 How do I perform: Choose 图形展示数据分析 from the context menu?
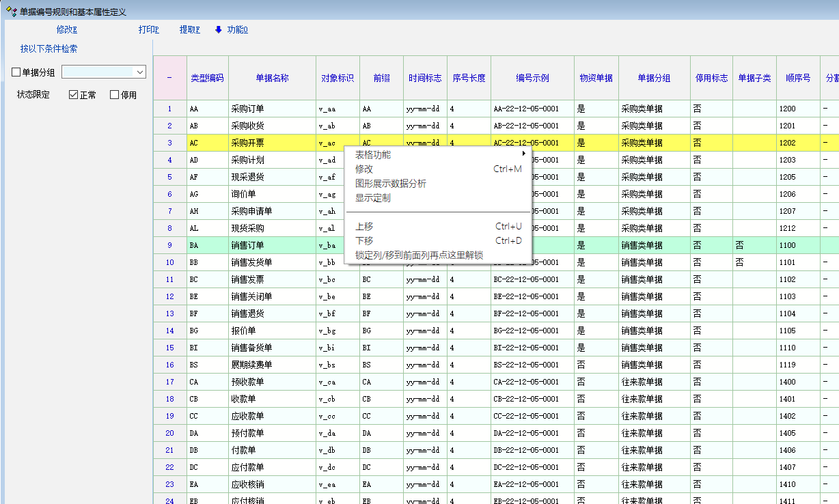coord(391,184)
